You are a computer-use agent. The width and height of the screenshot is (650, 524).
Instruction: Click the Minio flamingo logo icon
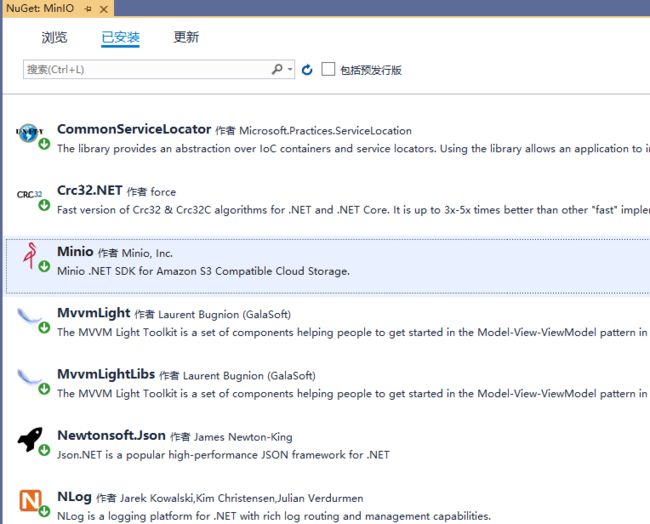[30, 255]
